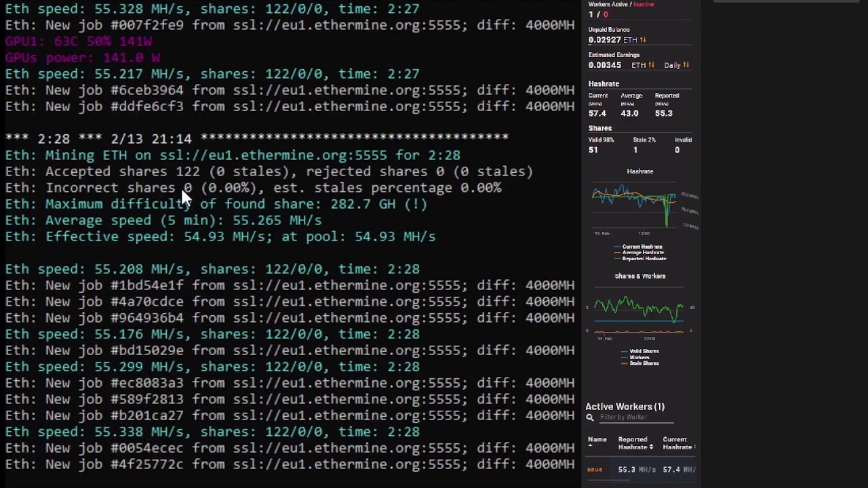The height and width of the screenshot is (488, 868).
Task: Click the terminal line with job #007f2fe9
Action: click(x=290, y=25)
